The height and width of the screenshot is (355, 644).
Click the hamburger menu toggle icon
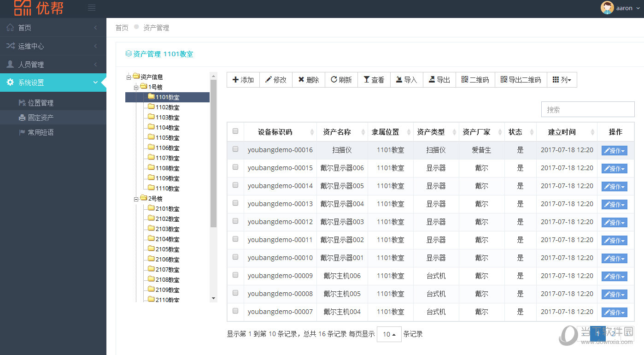(92, 7)
